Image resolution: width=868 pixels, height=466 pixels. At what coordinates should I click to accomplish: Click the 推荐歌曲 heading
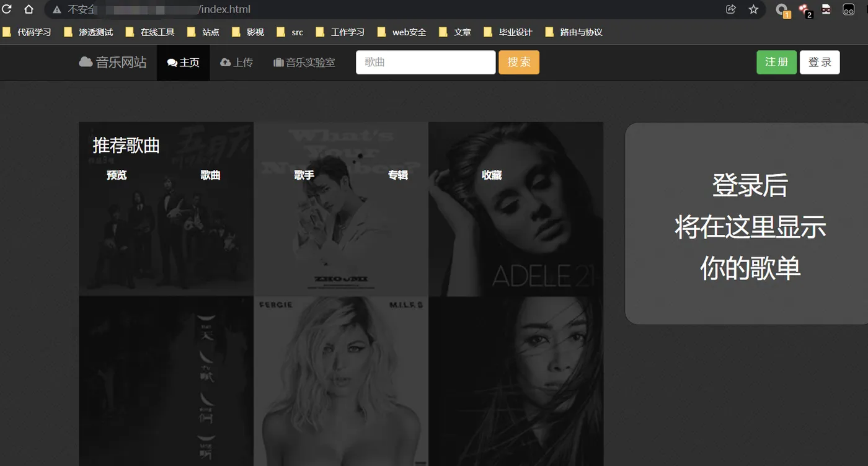click(x=126, y=146)
